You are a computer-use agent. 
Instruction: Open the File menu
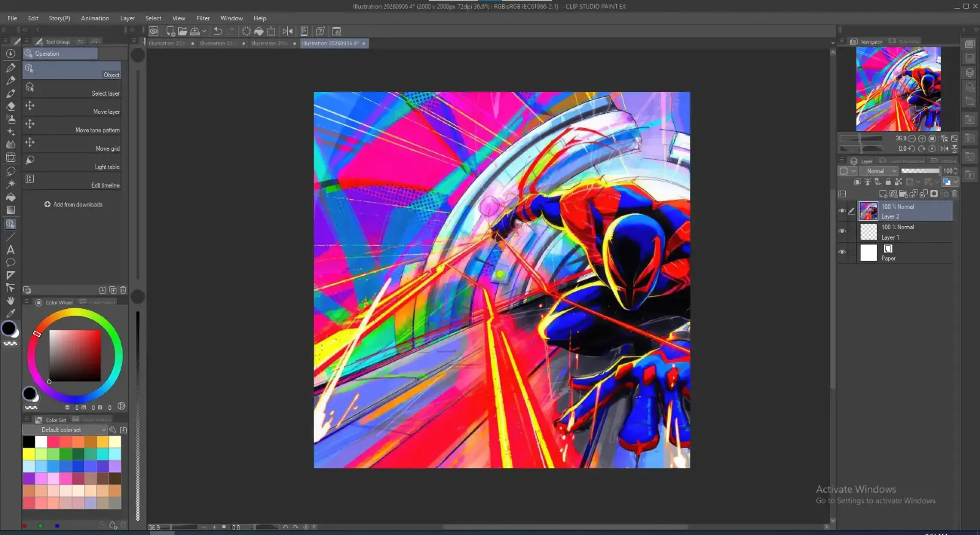[12, 18]
